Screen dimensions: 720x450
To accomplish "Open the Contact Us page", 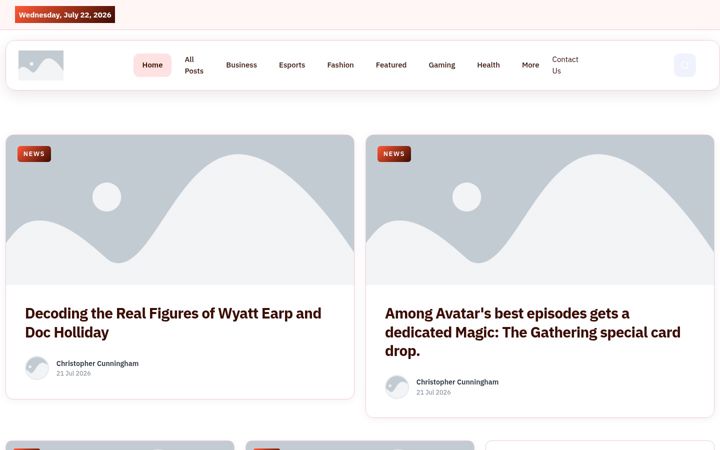I will pyautogui.click(x=565, y=65).
